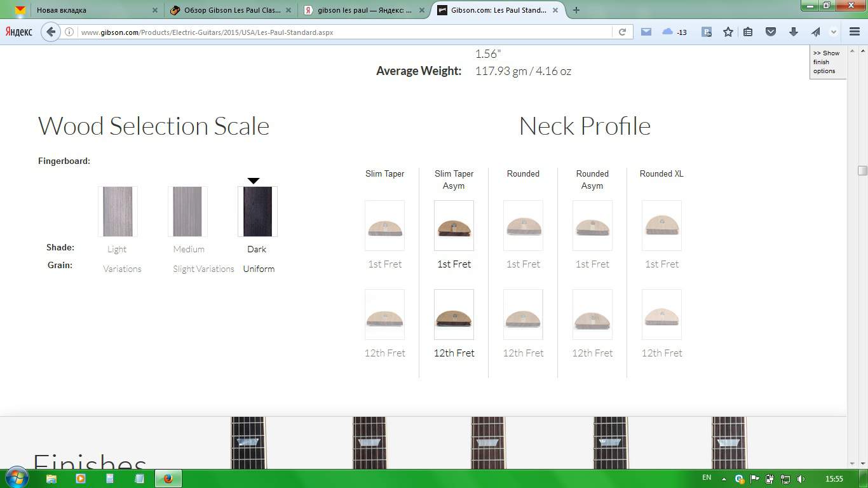Click the mail envelope toolbar icon
The height and width of the screenshot is (488, 868).
tap(646, 32)
